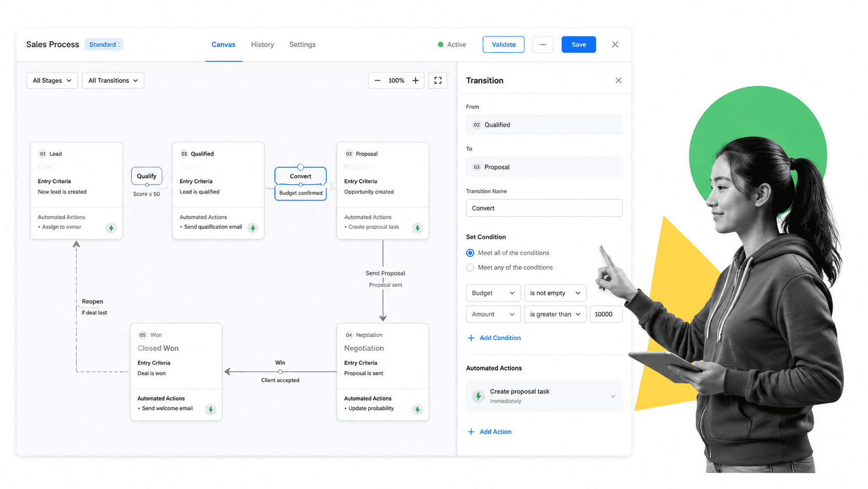The height and width of the screenshot is (489, 868).
Task: Select Meet any of the conditions
Action: (470, 268)
